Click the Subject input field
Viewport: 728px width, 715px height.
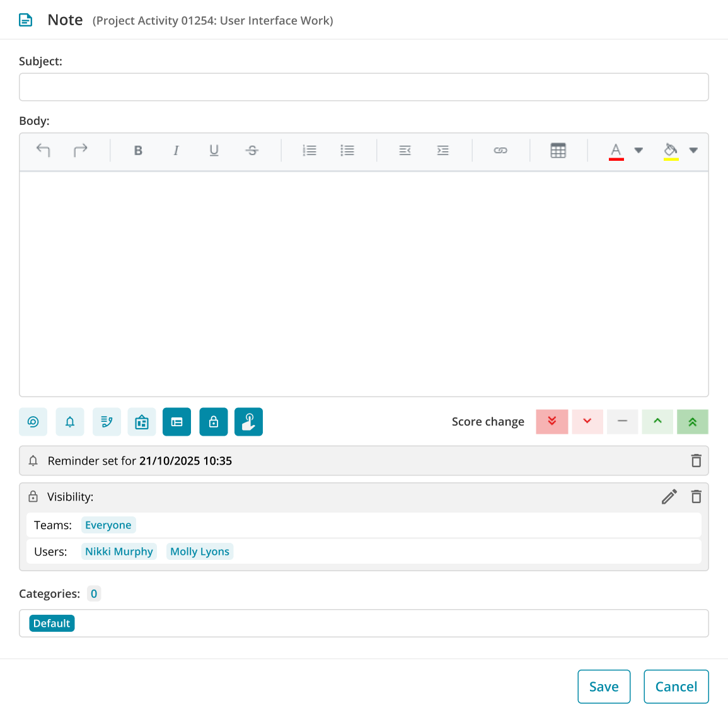[x=364, y=87]
